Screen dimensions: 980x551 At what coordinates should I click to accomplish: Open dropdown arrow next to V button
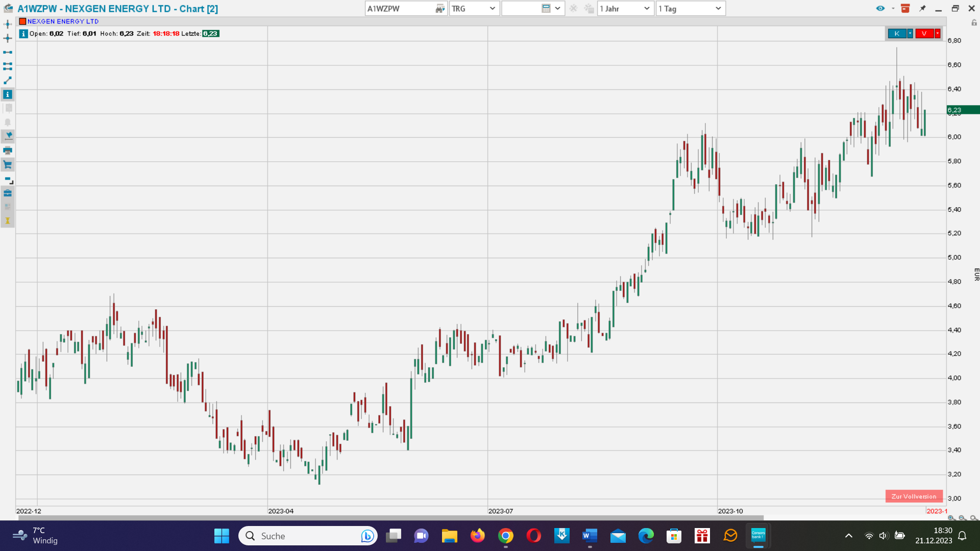click(938, 34)
